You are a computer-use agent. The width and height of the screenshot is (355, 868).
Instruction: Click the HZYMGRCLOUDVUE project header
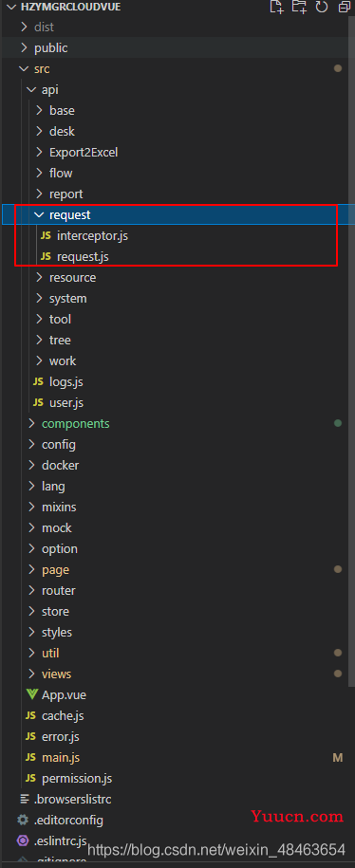pos(70,7)
